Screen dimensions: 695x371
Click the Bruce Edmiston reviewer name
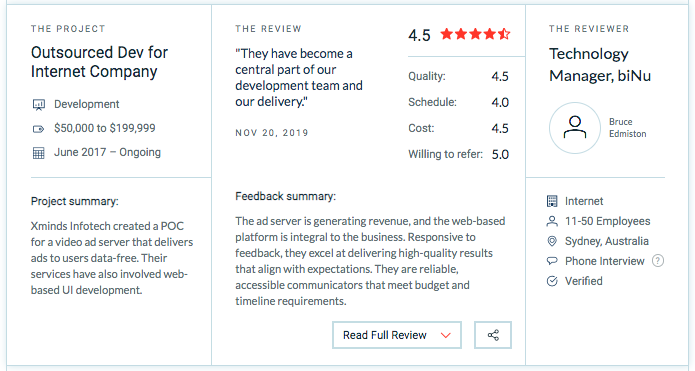[x=627, y=128]
